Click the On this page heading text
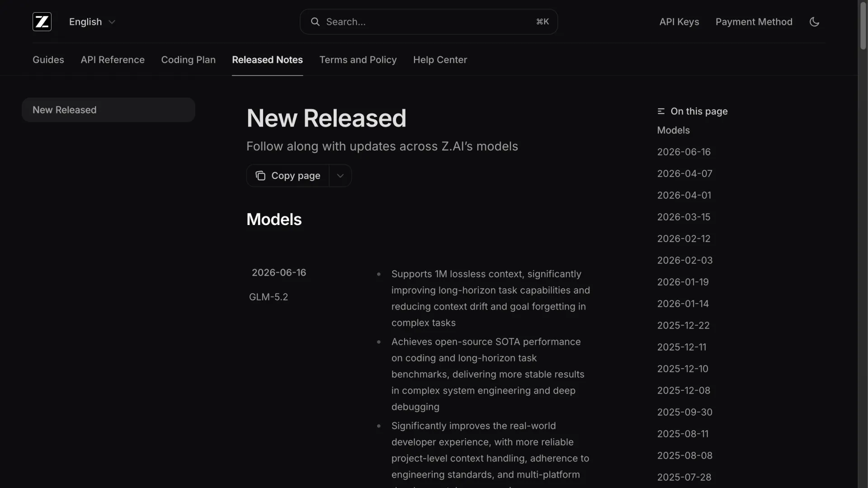 click(699, 111)
